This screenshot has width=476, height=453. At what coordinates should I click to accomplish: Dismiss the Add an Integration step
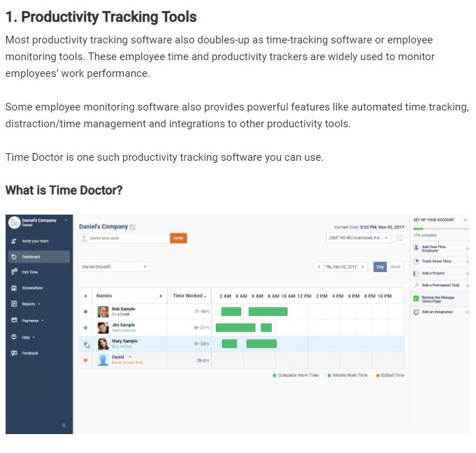[x=467, y=312]
